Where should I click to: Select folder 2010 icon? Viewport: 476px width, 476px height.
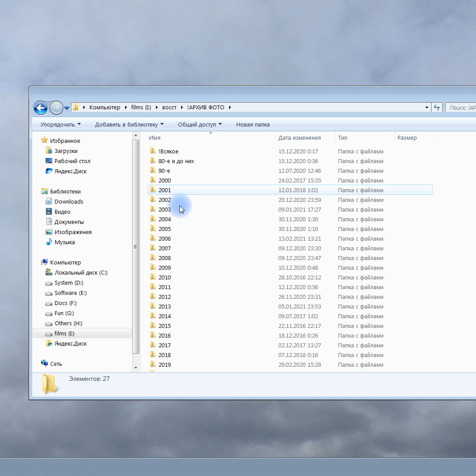(x=153, y=277)
